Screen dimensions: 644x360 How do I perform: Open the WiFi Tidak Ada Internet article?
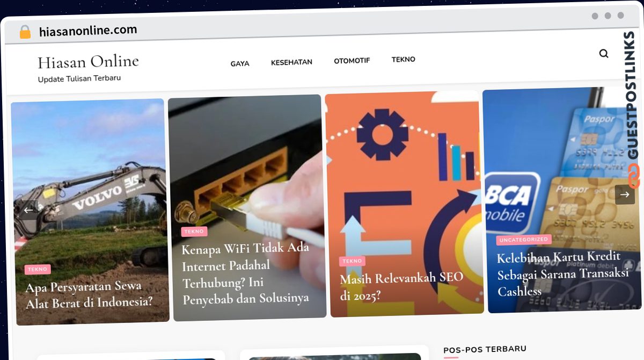[245, 274]
